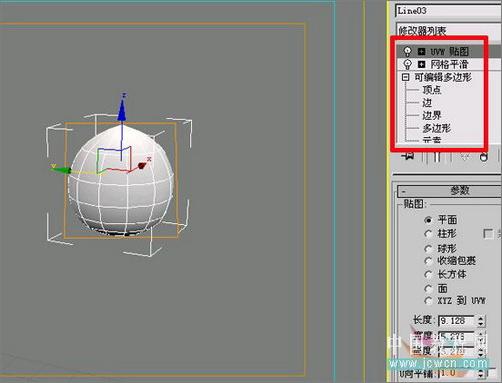Screen dimensions: 502x383
Task: Select the 平面 mapping radio button
Action: tap(429, 220)
